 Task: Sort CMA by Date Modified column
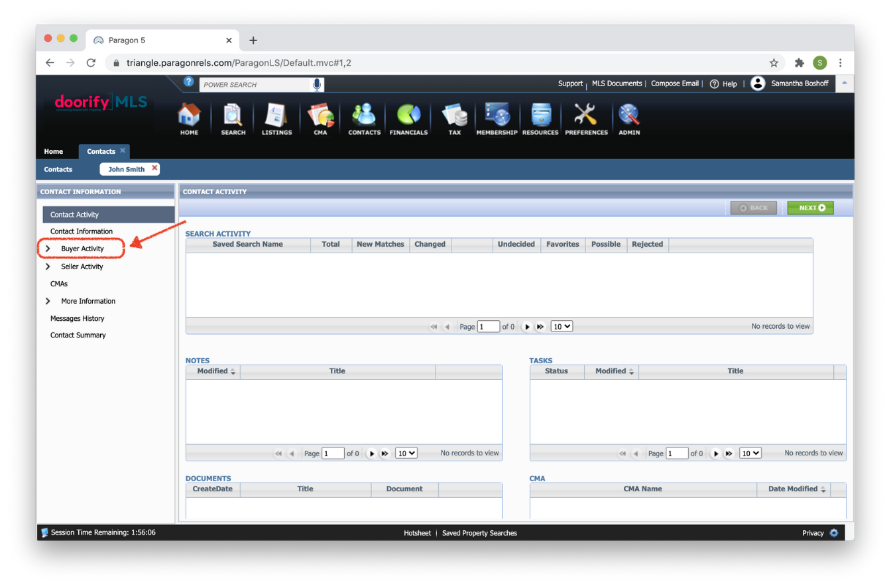(x=793, y=489)
